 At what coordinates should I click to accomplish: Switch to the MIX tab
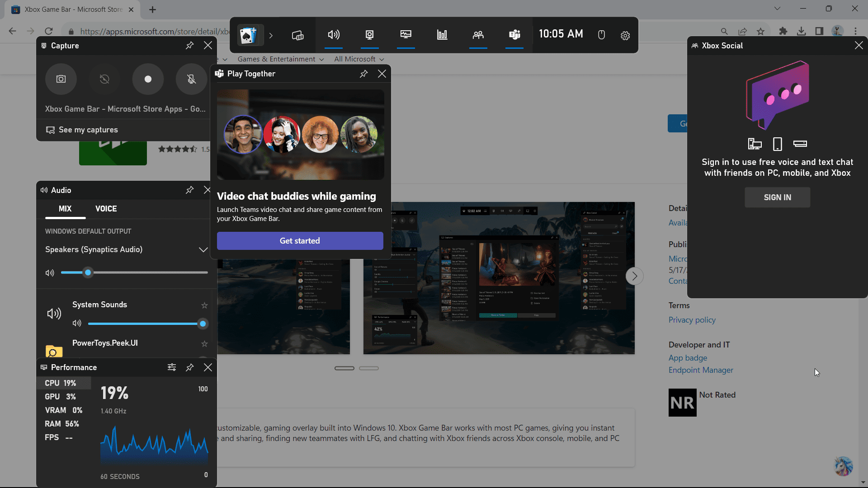65,209
